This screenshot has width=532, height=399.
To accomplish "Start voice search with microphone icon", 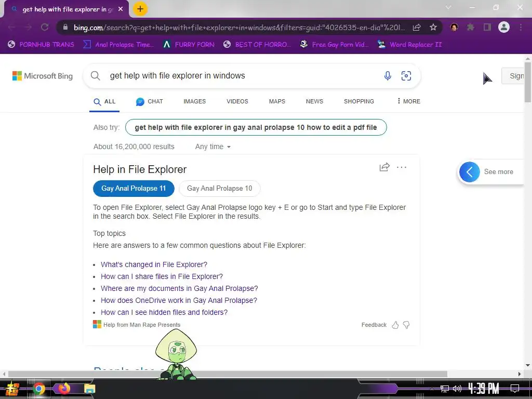I will (x=388, y=76).
